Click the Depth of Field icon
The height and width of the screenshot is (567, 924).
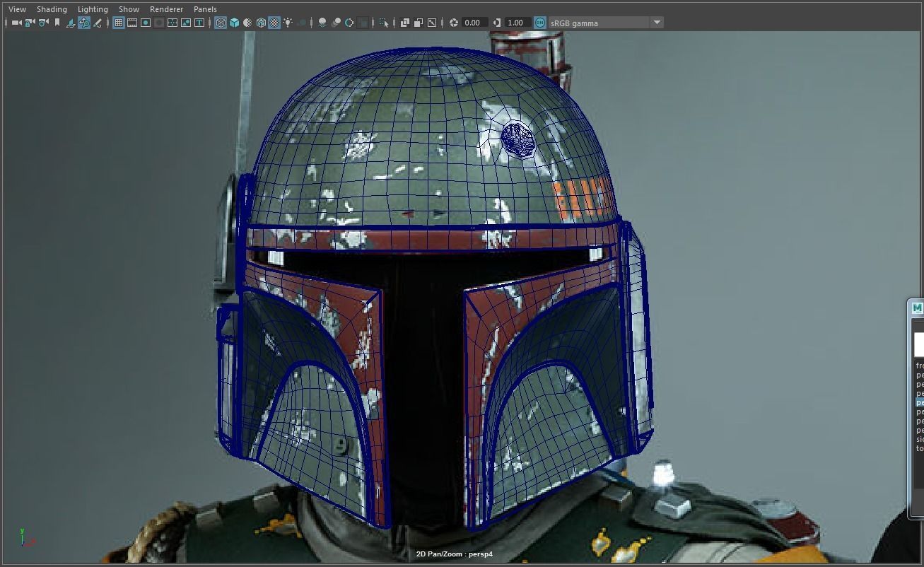[363, 23]
